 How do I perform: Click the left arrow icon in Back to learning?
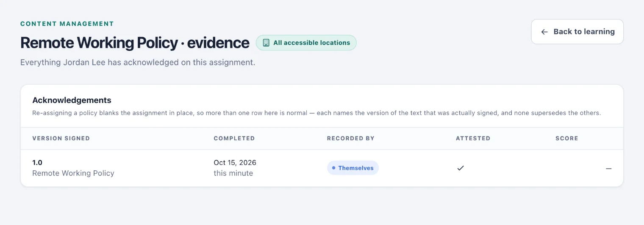pyautogui.click(x=544, y=32)
